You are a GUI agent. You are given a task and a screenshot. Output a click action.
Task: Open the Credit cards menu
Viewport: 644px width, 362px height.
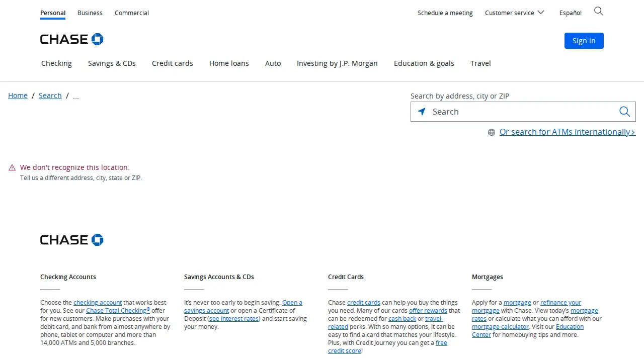(173, 63)
